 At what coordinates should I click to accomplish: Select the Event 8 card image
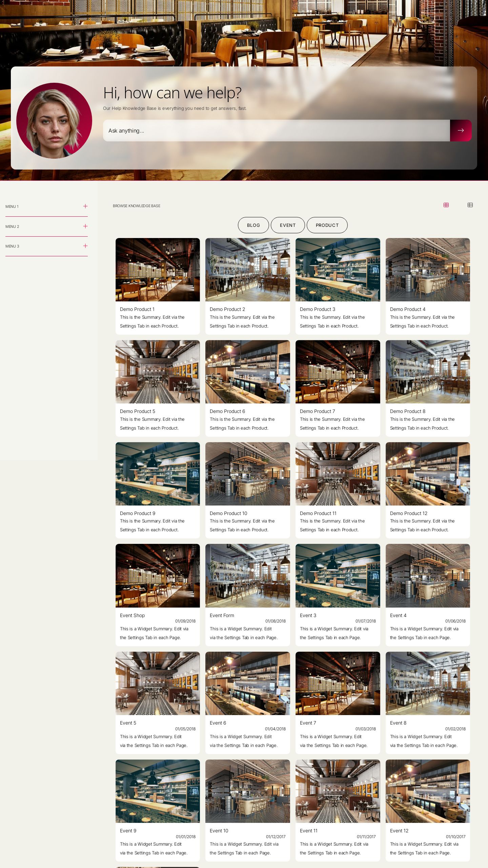428,683
